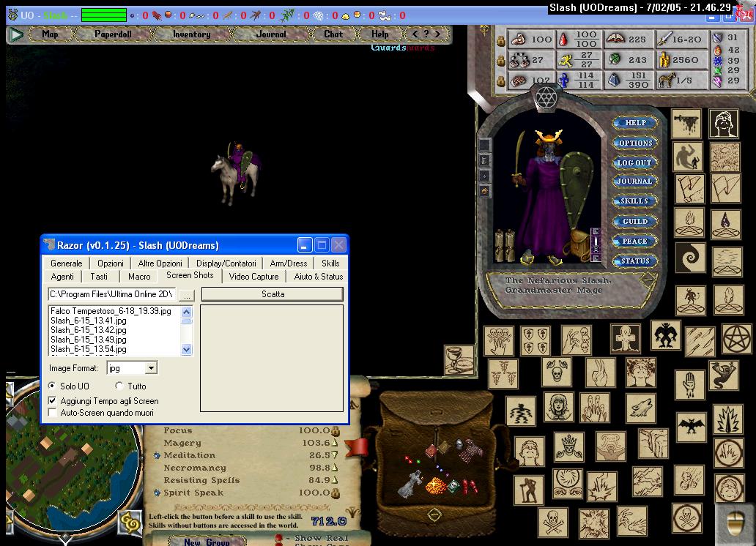Open the Macro tab in Razor

[x=139, y=277]
